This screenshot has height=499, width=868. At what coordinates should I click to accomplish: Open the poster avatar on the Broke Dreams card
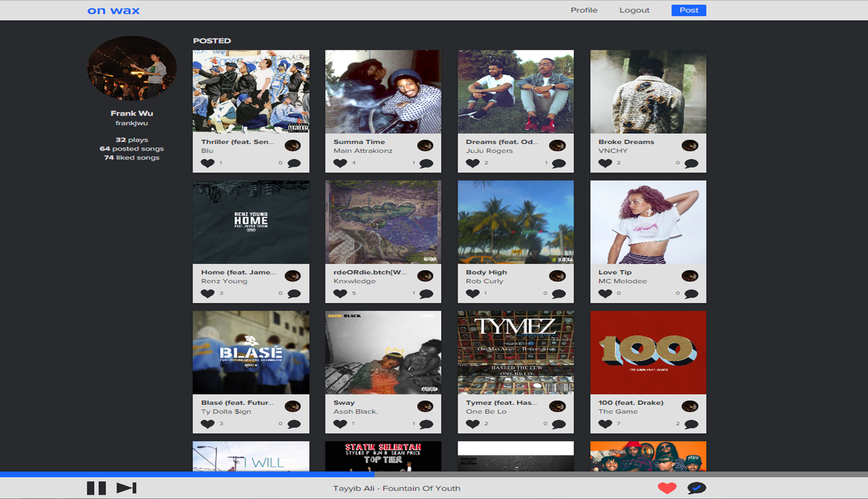[690, 146]
